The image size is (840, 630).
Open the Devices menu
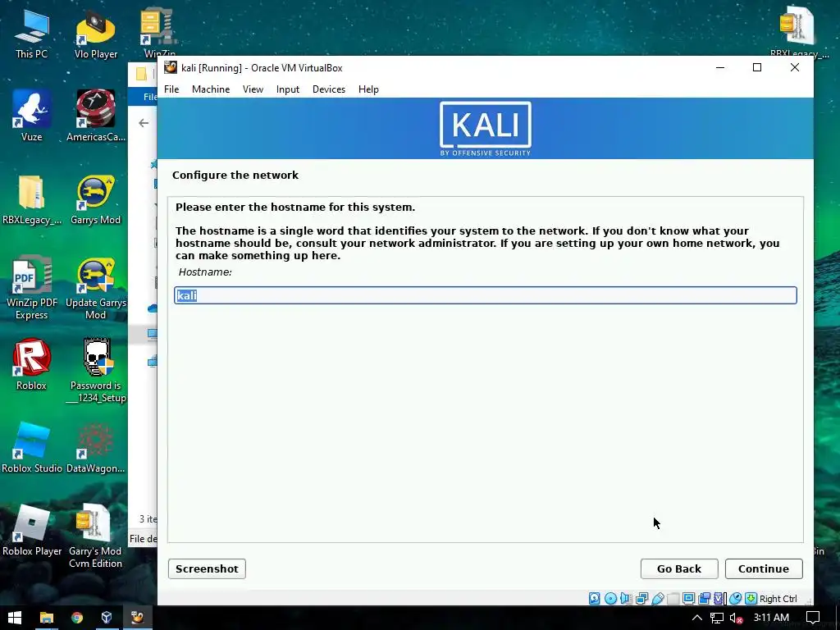[329, 89]
